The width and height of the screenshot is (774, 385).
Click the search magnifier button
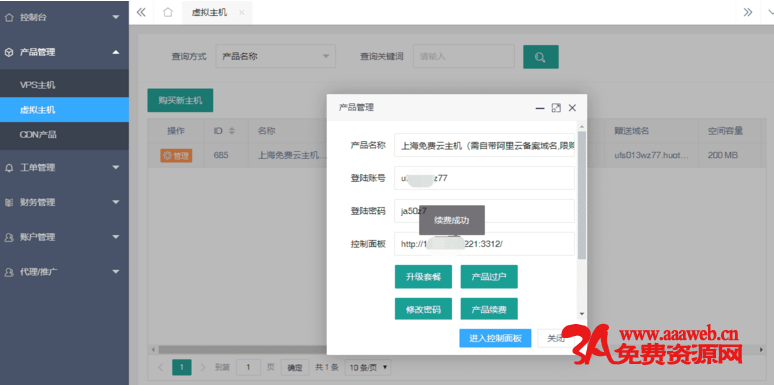541,57
